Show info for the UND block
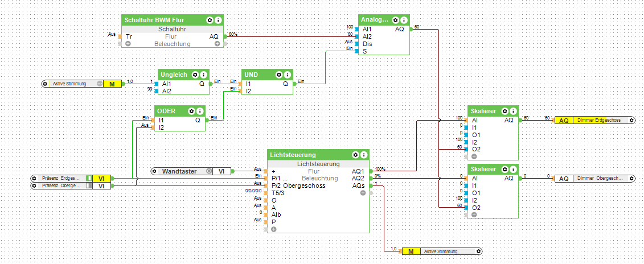 coord(287,75)
